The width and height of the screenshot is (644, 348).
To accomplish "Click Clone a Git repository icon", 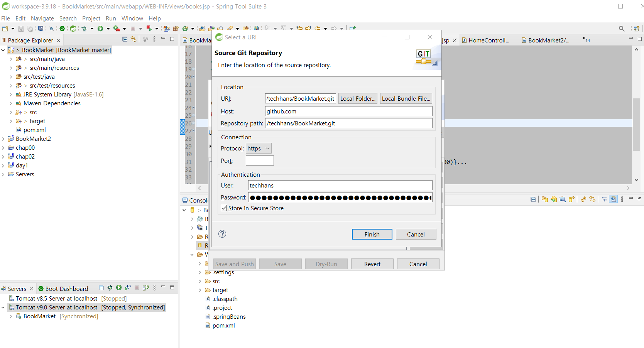I will [554, 199].
